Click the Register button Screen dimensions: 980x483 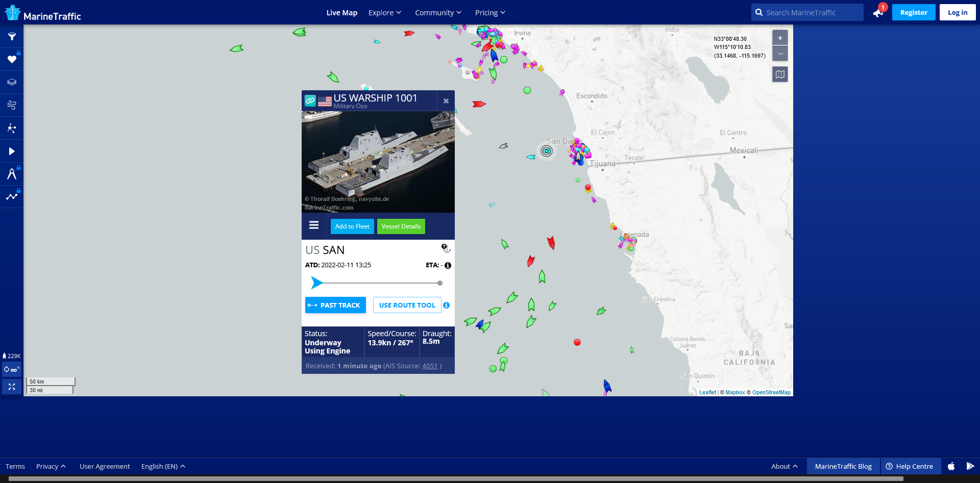click(914, 12)
